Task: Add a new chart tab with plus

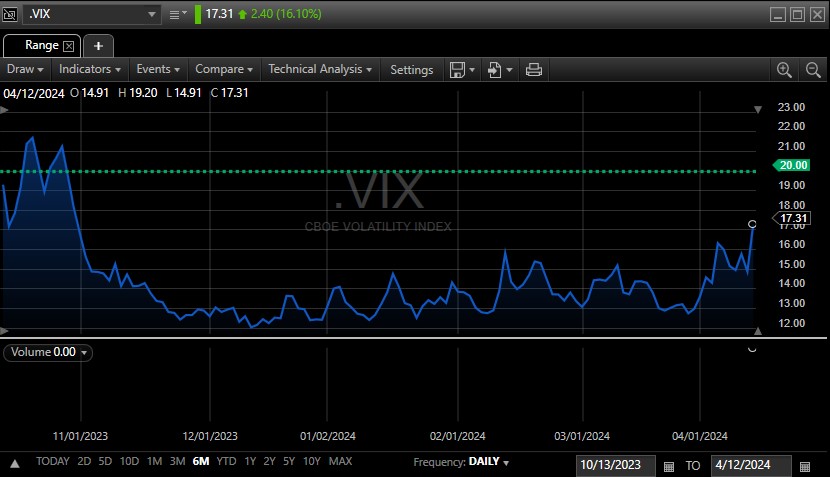Action: click(x=98, y=46)
